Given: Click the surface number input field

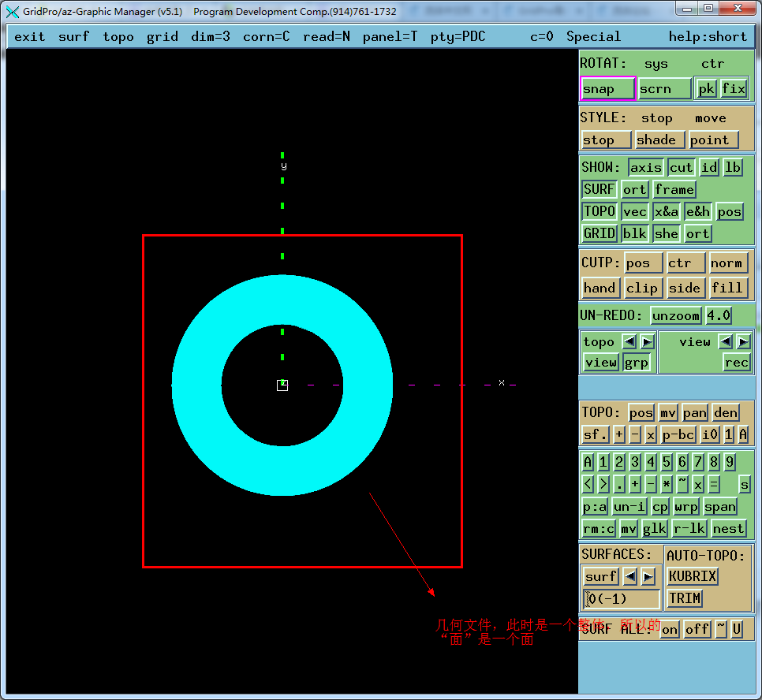Looking at the screenshot, I should pyautogui.click(x=621, y=599).
